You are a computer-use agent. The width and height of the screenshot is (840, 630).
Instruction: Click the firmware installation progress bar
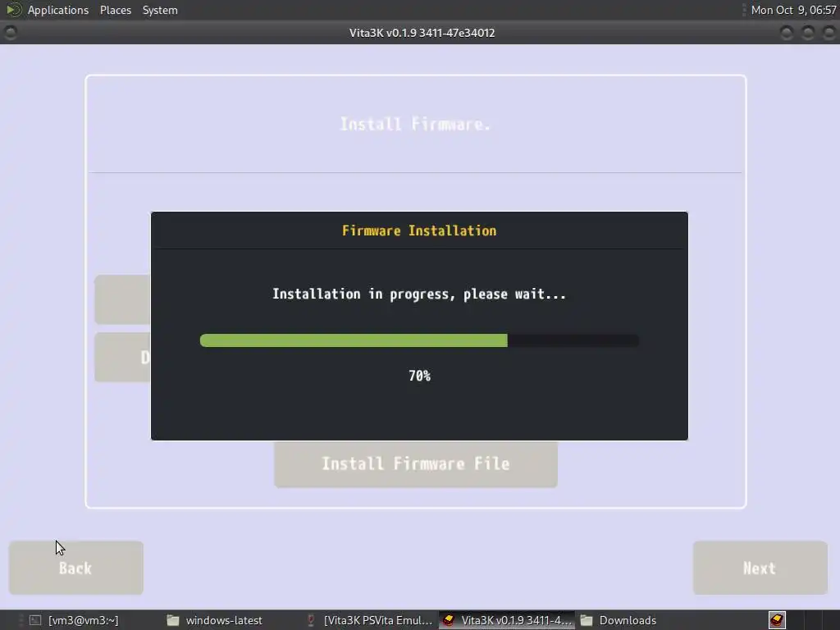[x=419, y=340]
